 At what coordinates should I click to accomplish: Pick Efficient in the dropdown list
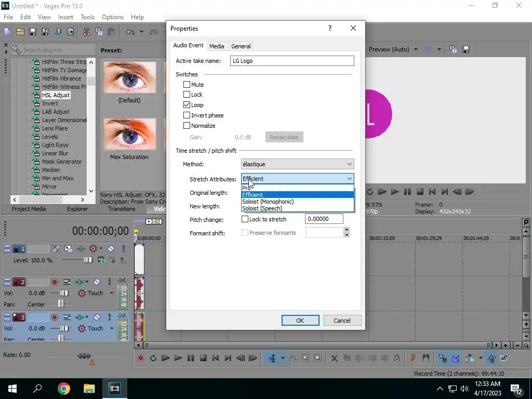point(298,195)
